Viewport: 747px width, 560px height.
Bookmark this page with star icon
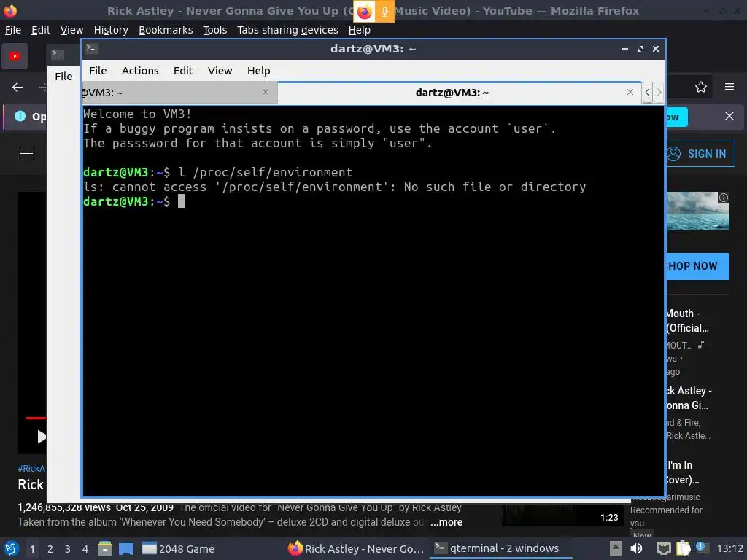point(700,87)
